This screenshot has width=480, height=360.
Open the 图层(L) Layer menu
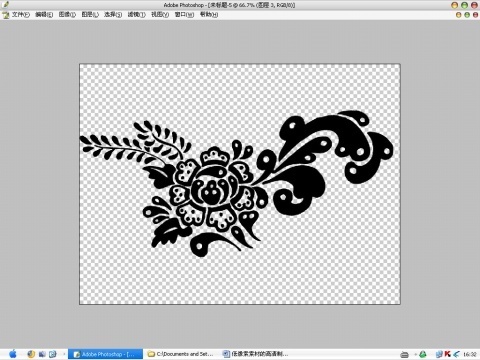coord(90,15)
